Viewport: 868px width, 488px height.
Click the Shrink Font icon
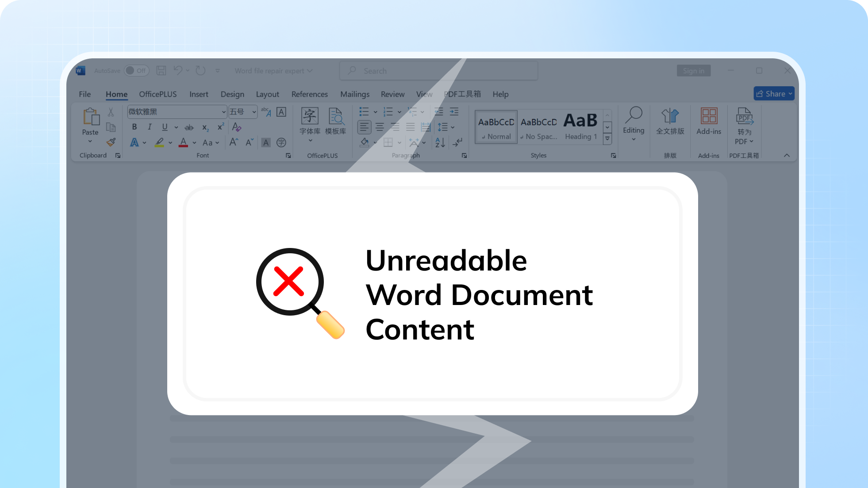click(250, 142)
